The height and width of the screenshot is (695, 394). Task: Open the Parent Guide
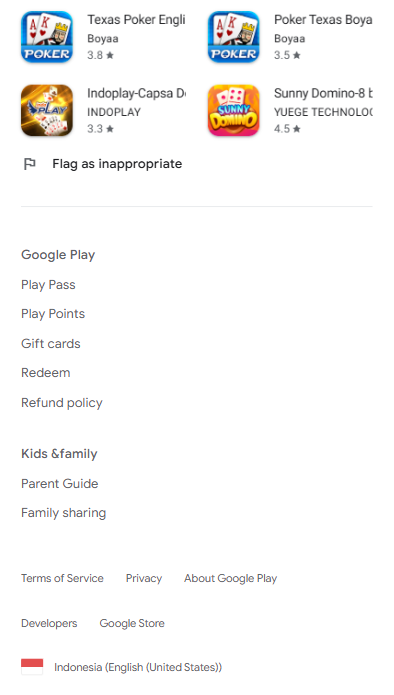coord(59,484)
